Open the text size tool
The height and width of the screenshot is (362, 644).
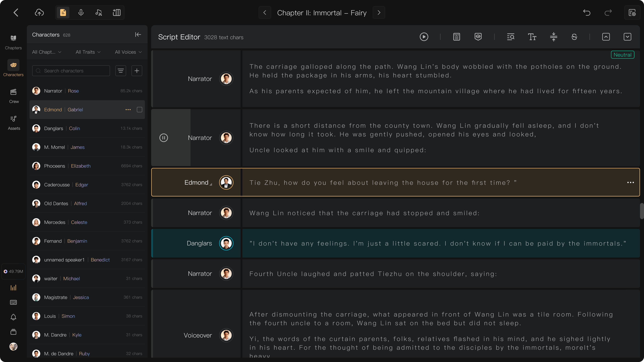532,37
